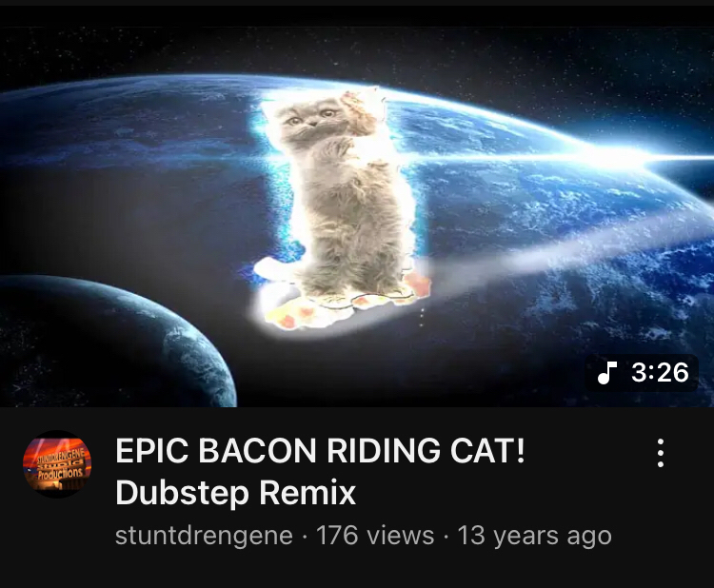Open the three-dot video options menu

pyautogui.click(x=661, y=453)
